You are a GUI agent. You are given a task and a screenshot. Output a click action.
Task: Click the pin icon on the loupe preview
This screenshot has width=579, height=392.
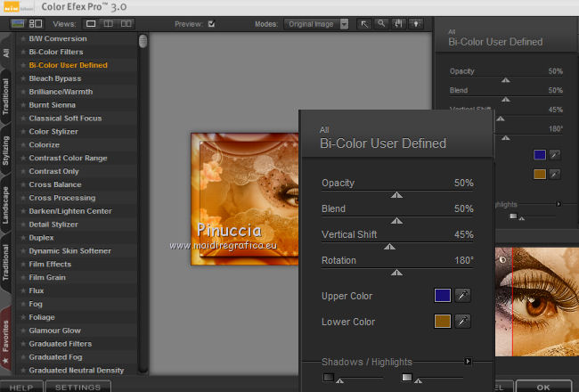[503, 260]
